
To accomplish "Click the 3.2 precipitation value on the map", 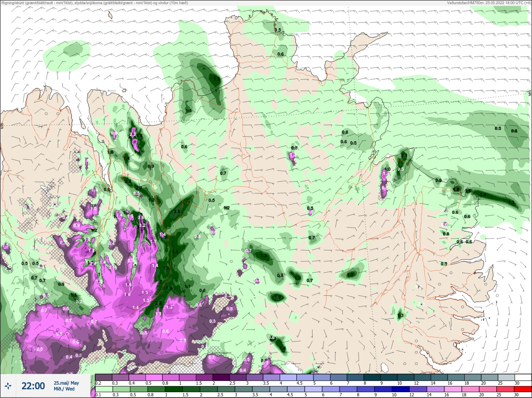I will point(142,225).
